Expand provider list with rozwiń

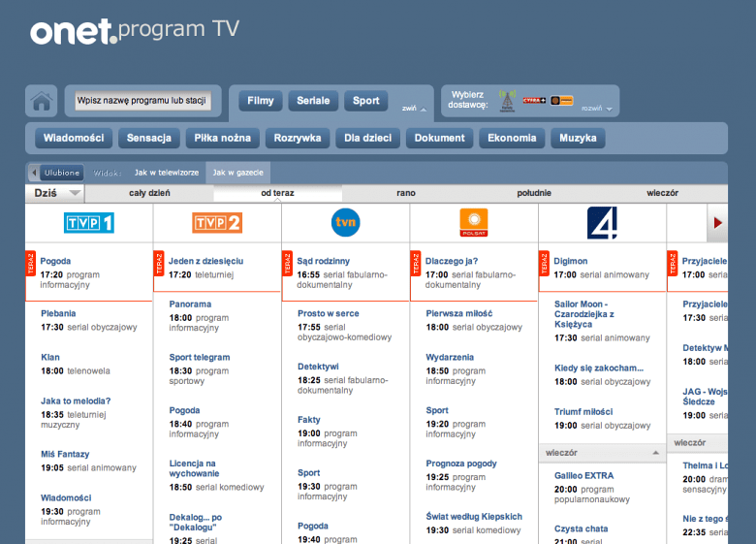596,109
